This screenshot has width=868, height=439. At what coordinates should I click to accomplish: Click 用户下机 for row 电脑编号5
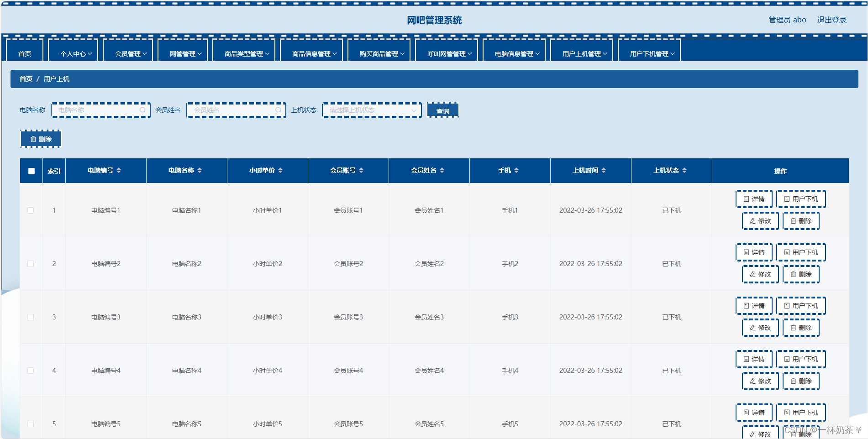tap(801, 413)
